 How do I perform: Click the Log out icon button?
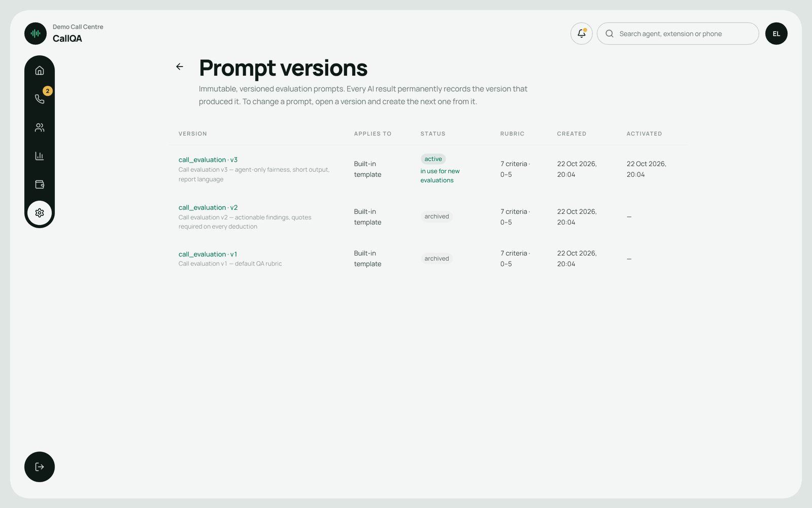pyautogui.click(x=40, y=467)
